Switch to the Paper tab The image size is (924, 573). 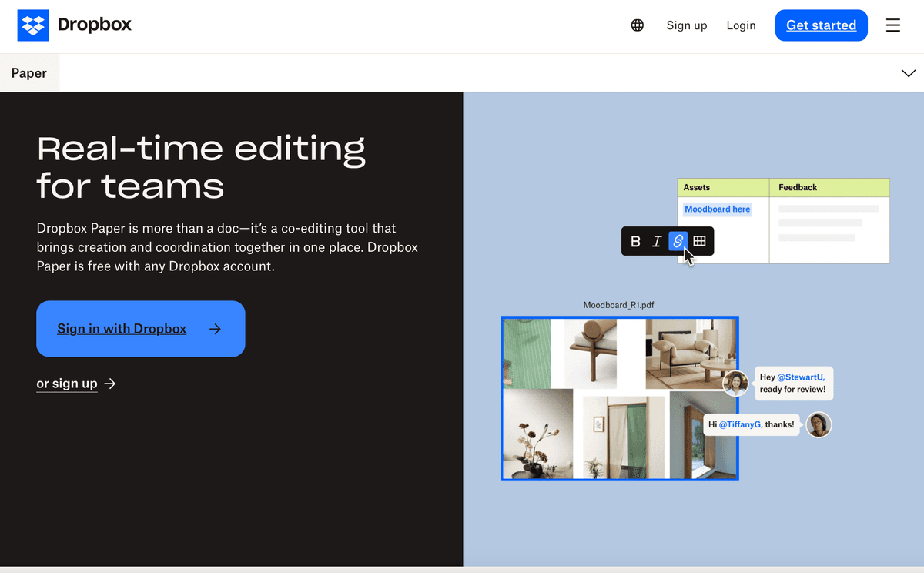pos(29,72)
